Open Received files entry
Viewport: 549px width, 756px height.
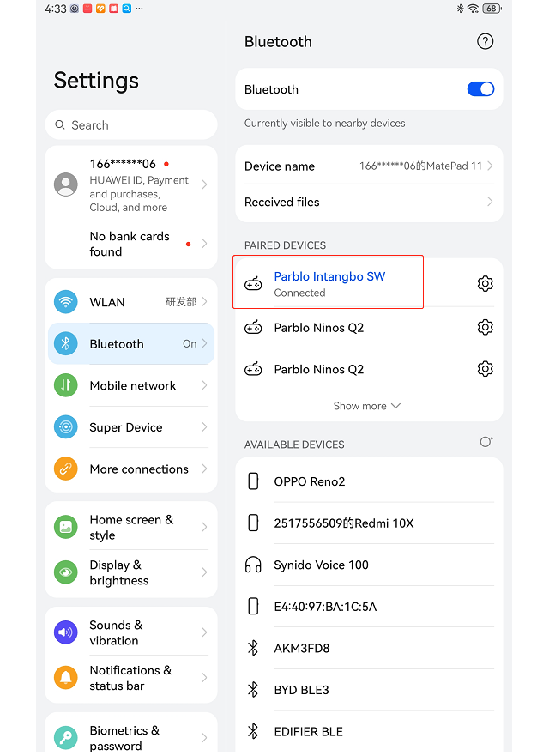coord(369,202)
